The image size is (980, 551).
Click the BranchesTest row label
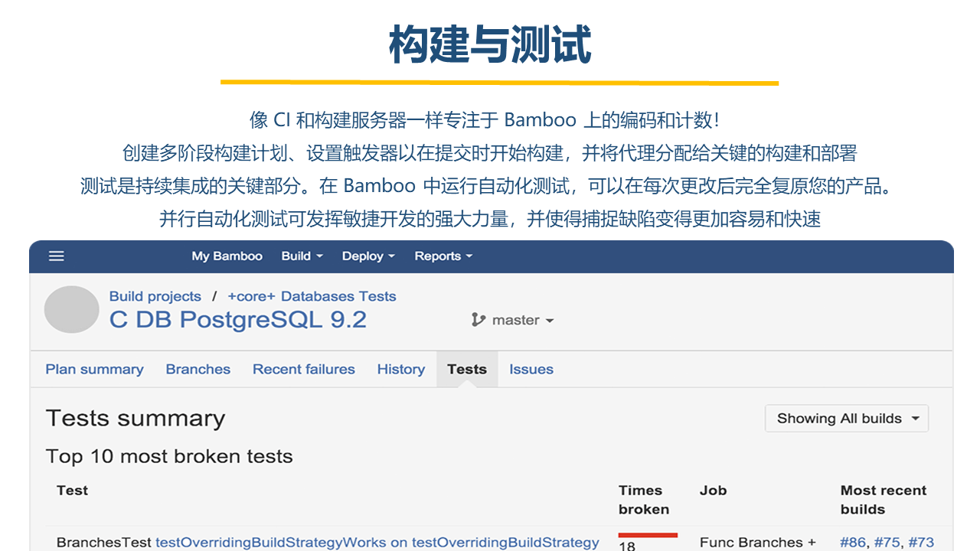(104, 543)
